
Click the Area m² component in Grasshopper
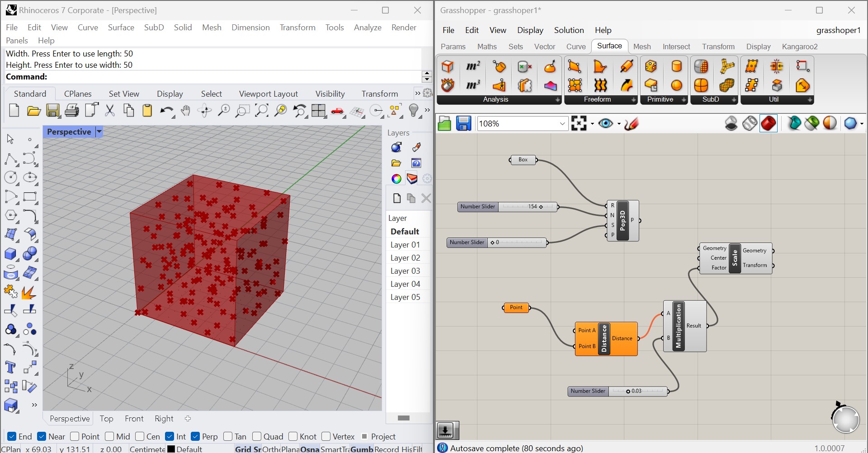click(473, 66)
